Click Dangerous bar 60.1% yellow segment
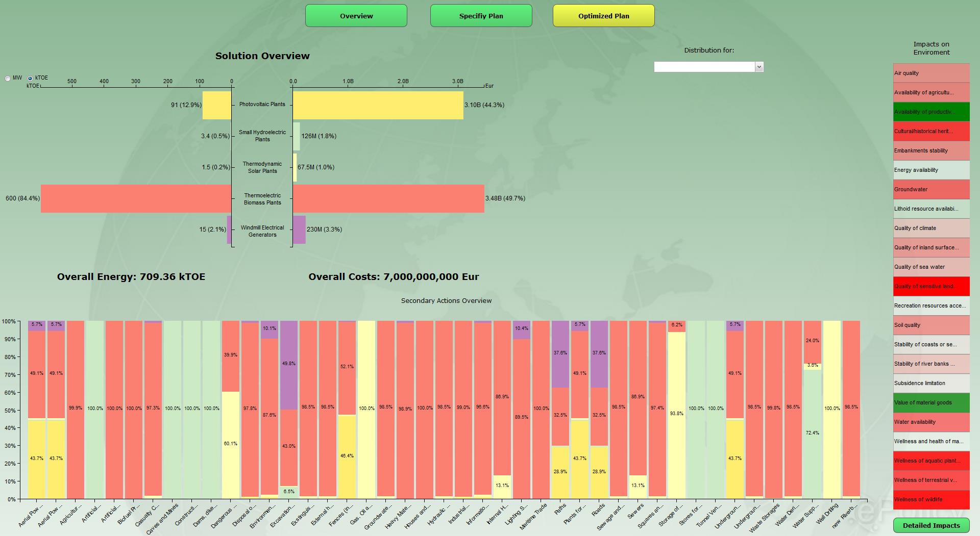980x536 pixels. click(231, 445)
